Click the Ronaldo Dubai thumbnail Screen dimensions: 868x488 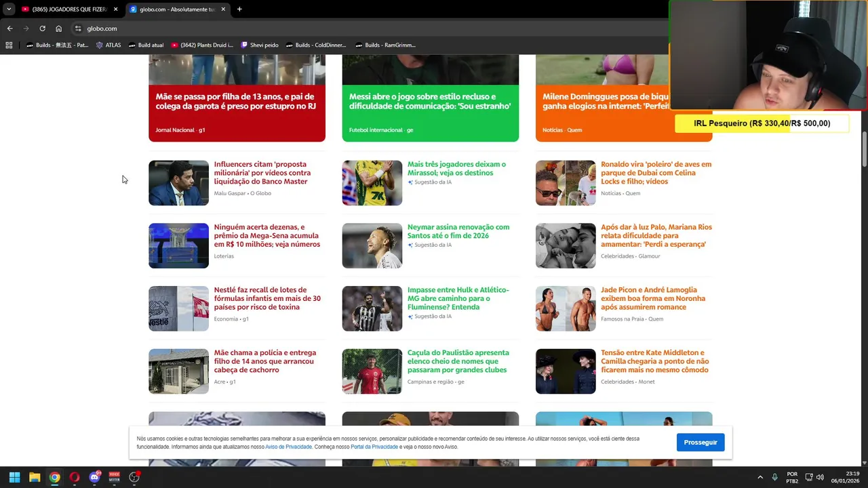[566, 183]
